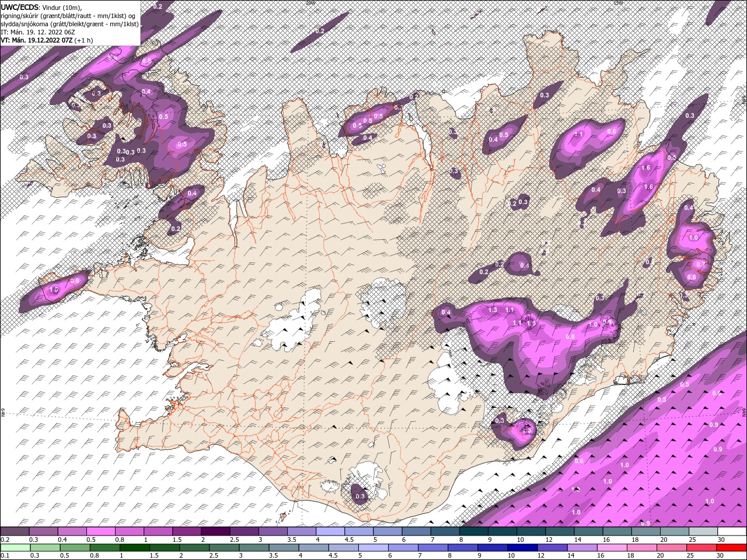Click the '0.1' label on the bottom scale

(4, 556)
